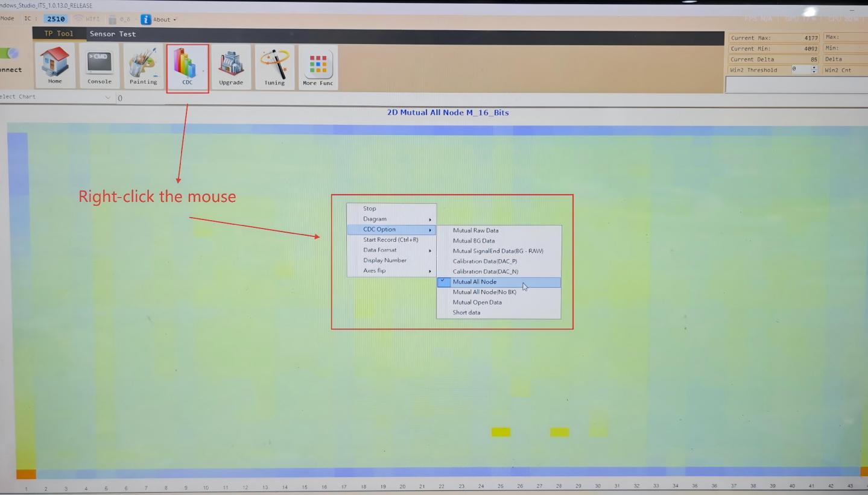Expand the About dropdown arrow
This screenshot has height=495, width=868.
(175, 20)
